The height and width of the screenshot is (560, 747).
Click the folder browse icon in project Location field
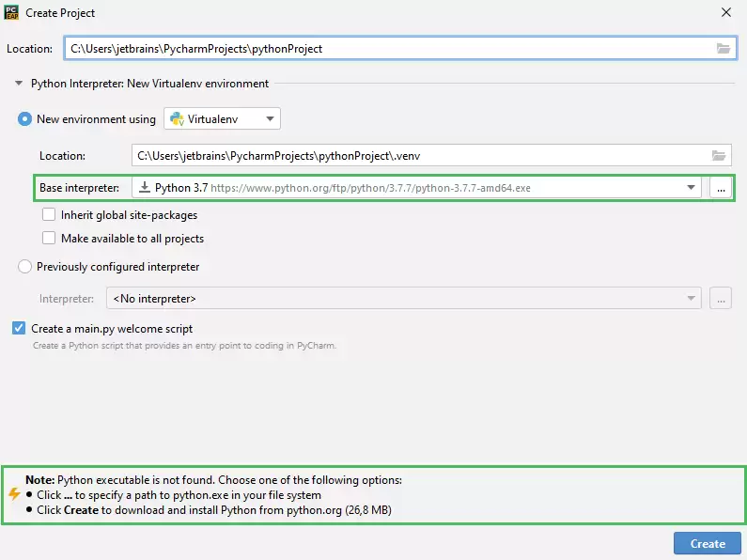pyautogui.click(x=724, y=48)
